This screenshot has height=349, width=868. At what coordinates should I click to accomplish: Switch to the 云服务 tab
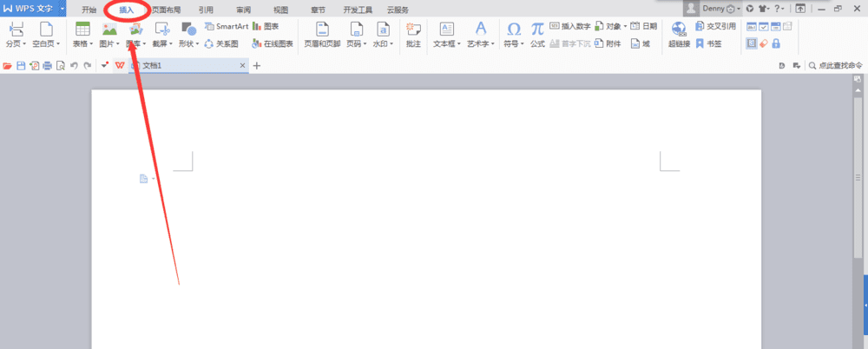tap(398, 10)
